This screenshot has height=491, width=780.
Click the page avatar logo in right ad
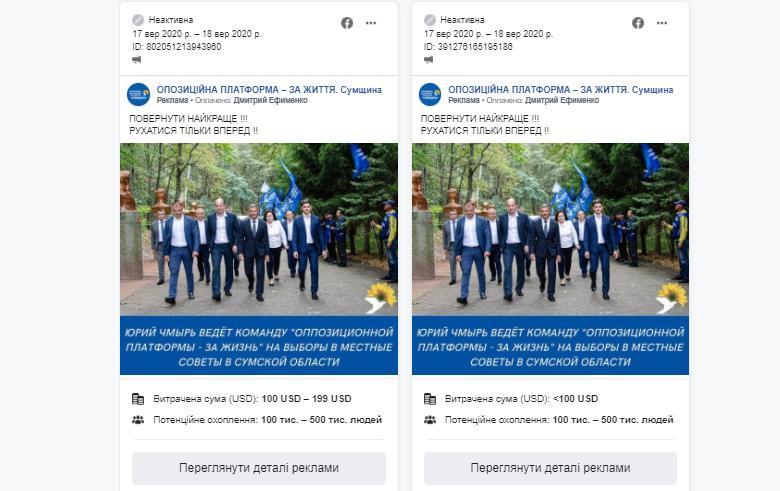tap(430, 95)
